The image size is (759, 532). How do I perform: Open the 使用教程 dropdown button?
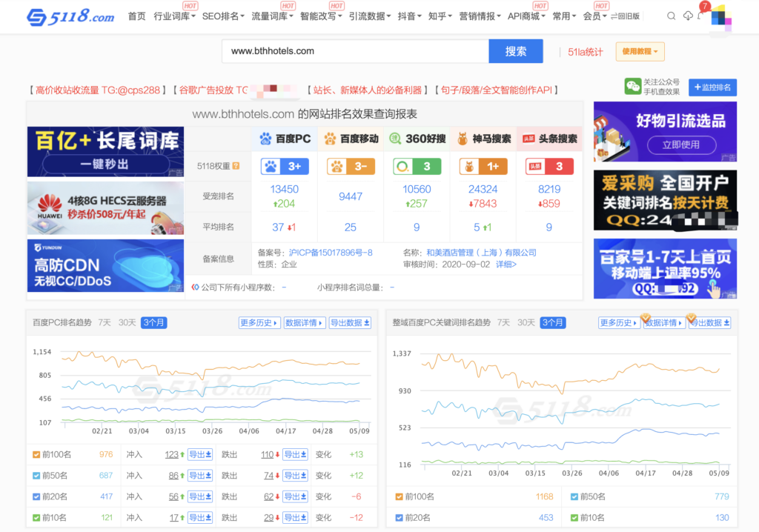(x=640, y=51)
